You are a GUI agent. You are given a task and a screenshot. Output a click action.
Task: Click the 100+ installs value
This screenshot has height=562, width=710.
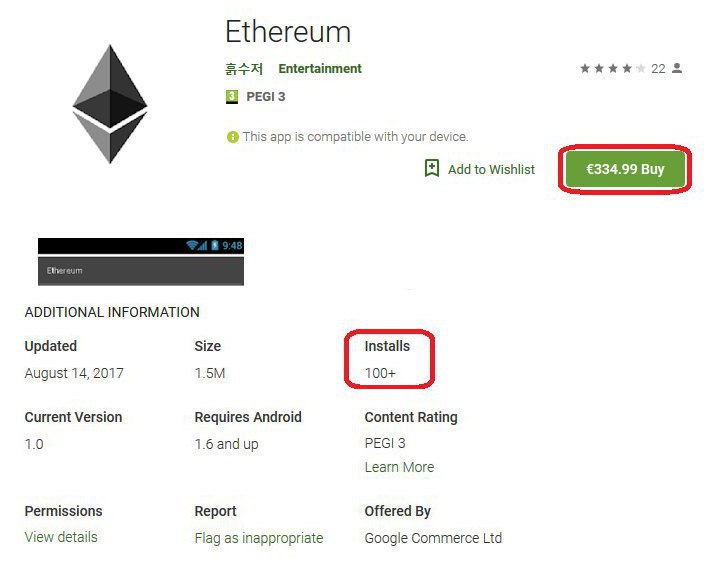point(380,373)
